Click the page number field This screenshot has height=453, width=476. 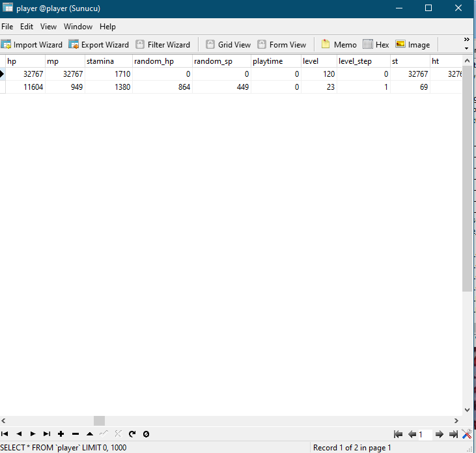click(x=425, y=435)
